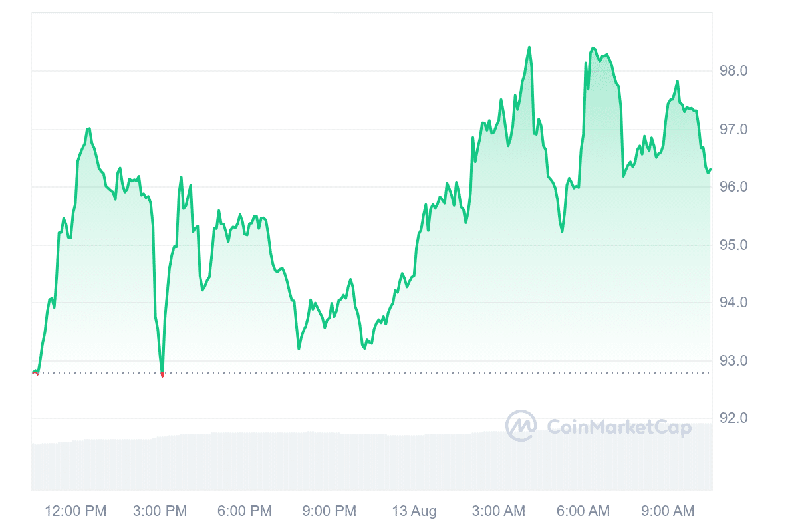
Task: Click the 9:00 PM time axis label
Action: (x=329, y=511)
